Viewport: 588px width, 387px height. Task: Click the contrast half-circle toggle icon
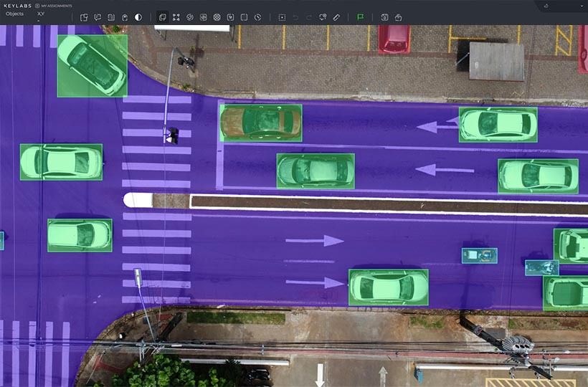pyautogui.click(x=138, y=17)
